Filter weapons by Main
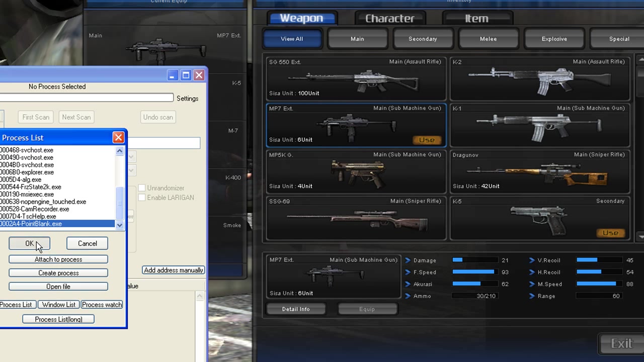The width and height of the screenshot is (644, 362). (358, 39)
